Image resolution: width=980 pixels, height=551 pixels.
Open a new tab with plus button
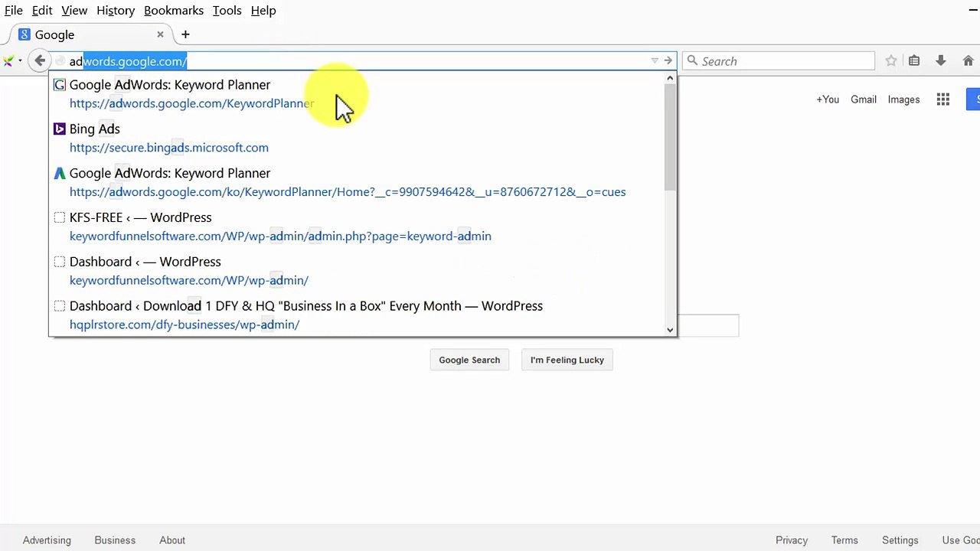185,34
